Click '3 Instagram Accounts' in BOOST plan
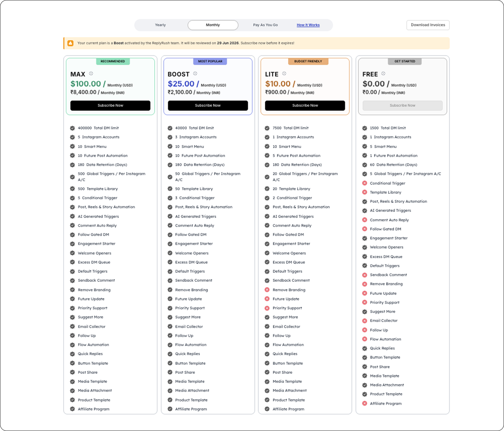 [196, 137]
